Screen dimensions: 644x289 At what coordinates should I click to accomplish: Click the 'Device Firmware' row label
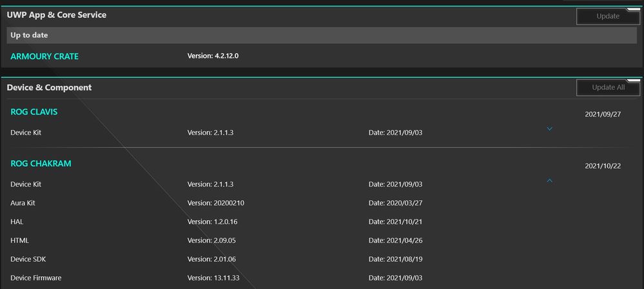click(x=35, y=278)
